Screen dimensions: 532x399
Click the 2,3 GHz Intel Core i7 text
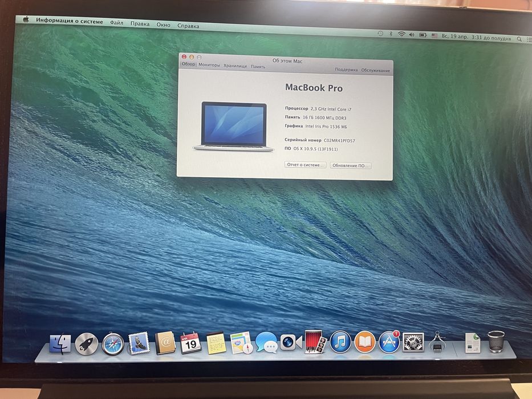(x=331, y=109)
